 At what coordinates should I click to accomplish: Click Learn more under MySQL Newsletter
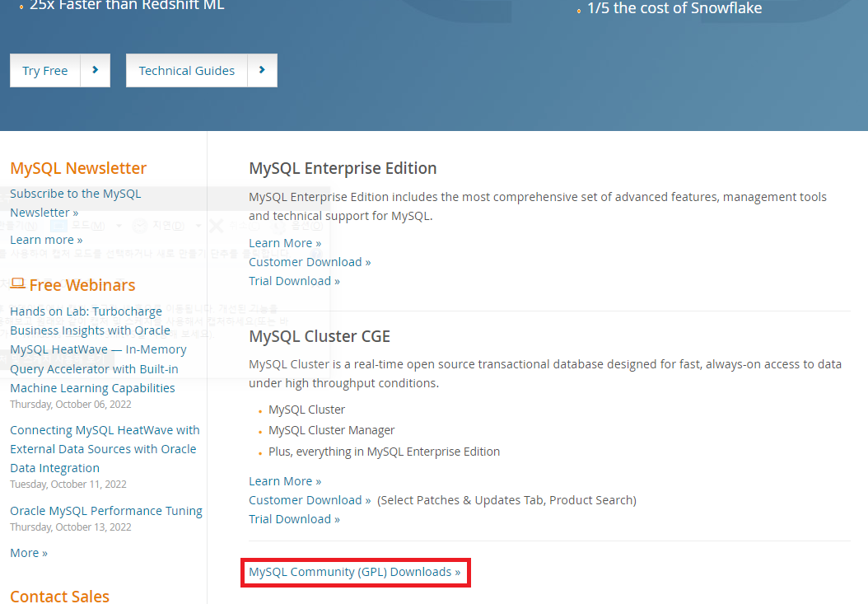46,240
